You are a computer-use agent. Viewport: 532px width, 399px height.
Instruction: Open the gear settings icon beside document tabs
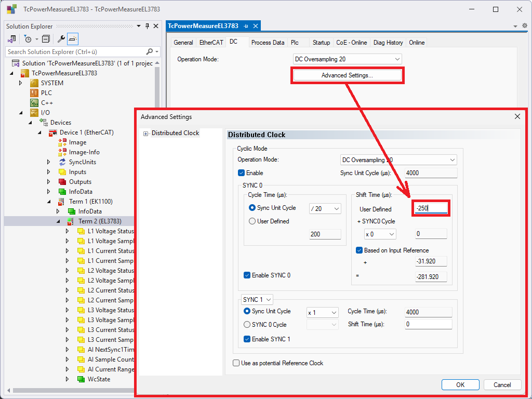(x=525, y=26)
